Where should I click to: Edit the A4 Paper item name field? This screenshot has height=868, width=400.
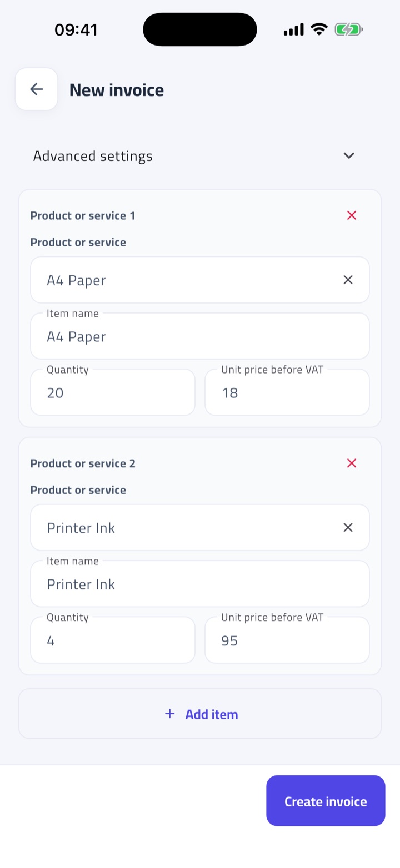coord(200,336)
